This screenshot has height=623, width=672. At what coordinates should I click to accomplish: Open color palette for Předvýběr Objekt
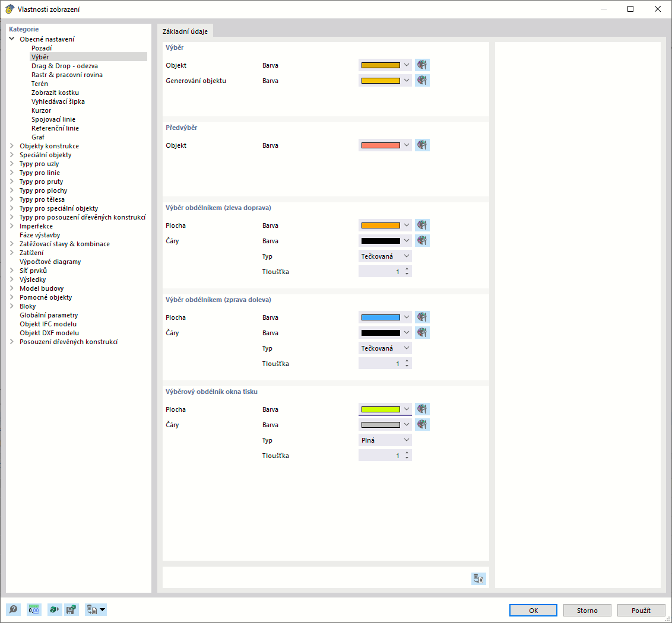(422, 145)
